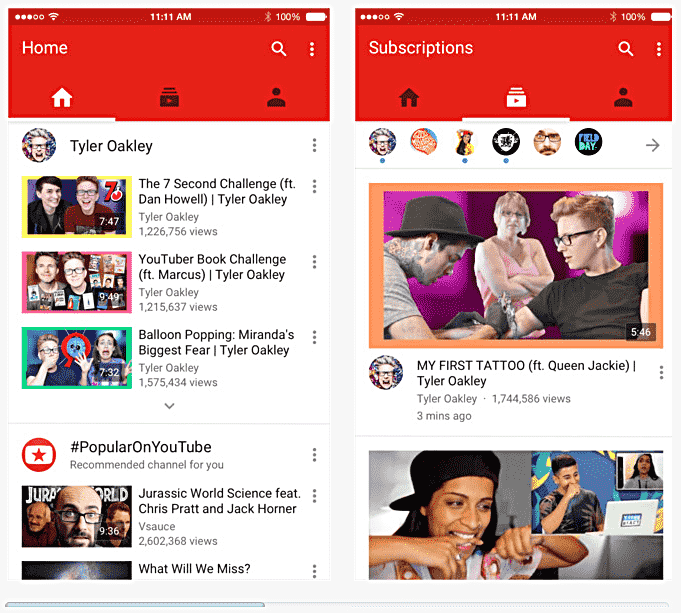Screen dimensions: 681x613
Task: Open search on the Subscriptions screen
Action: click(625, 49)
